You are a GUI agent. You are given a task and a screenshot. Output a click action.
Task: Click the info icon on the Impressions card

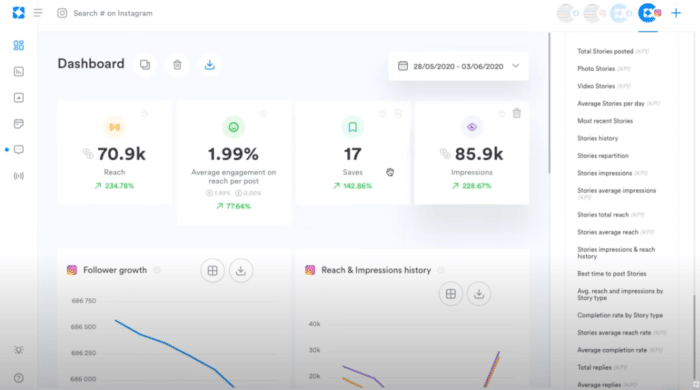point(502,114)
